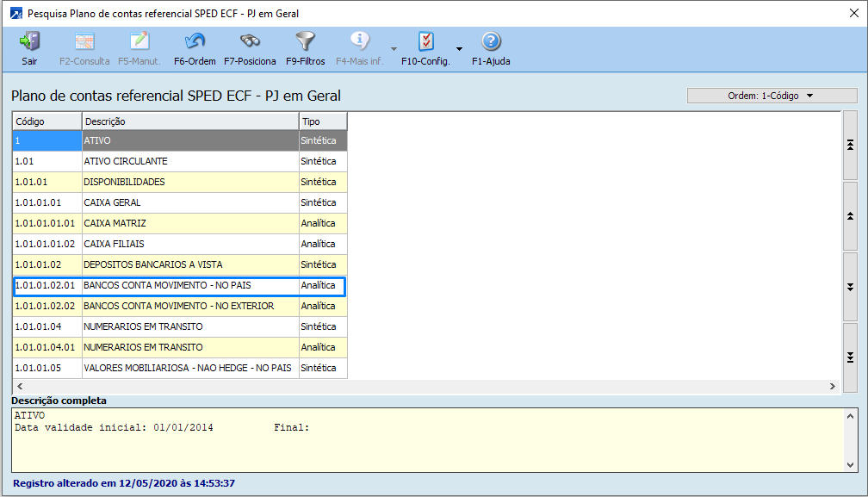Image resolution: width=868 pixels, height=497 pixels.
Task: Open dropdown arrow next to F4-Mais inf.
Action: pos(394,49)
